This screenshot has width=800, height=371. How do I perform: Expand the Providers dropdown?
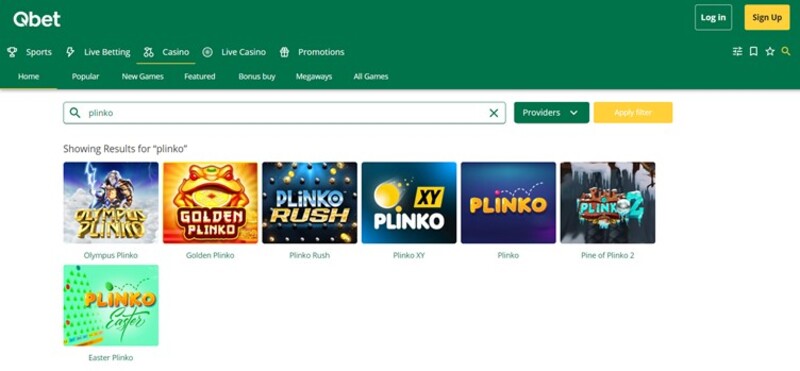552,113
